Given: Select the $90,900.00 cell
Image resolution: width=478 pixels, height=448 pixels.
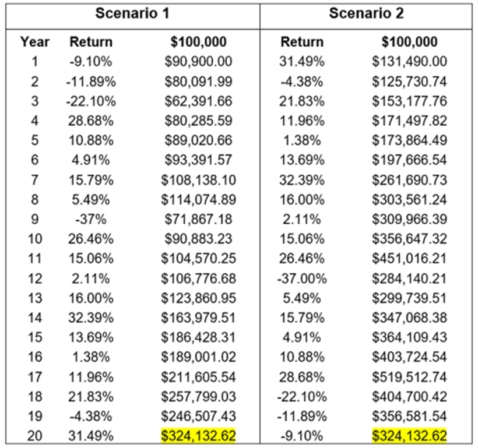Looking at the screenshot, I should pyautogui.click(x=199, y=62).
